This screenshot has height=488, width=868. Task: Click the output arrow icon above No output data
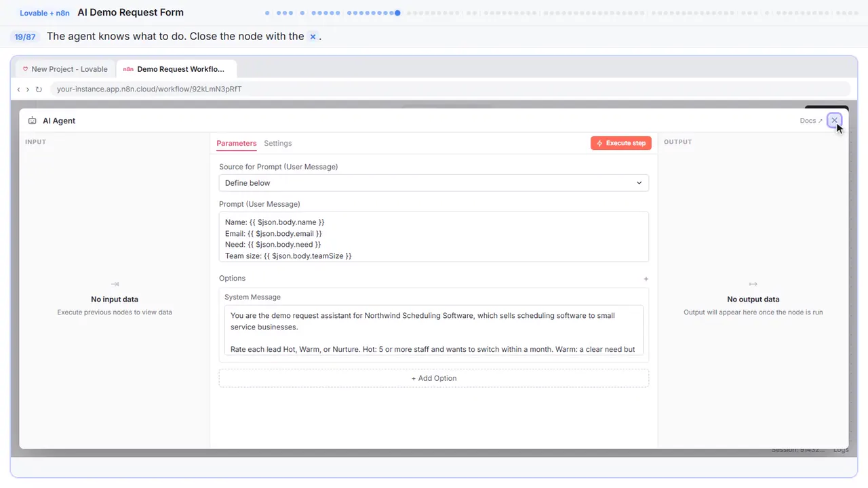click(753, 284)
